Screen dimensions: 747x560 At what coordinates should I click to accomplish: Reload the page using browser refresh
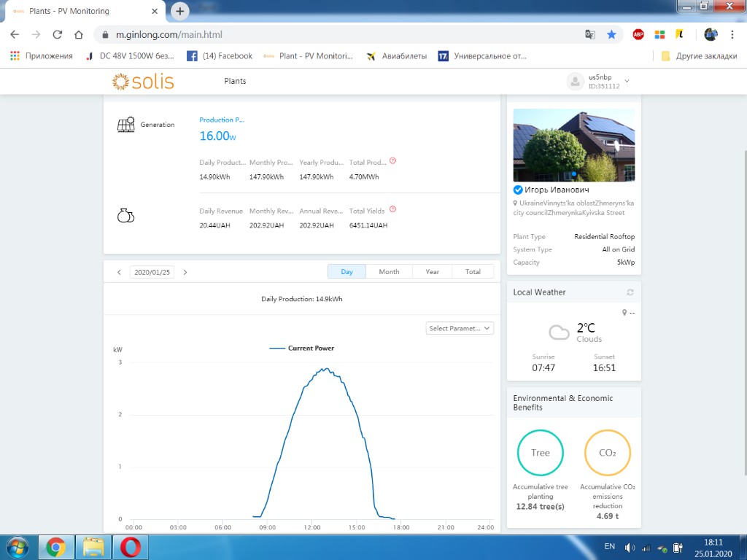click(57, 34)
